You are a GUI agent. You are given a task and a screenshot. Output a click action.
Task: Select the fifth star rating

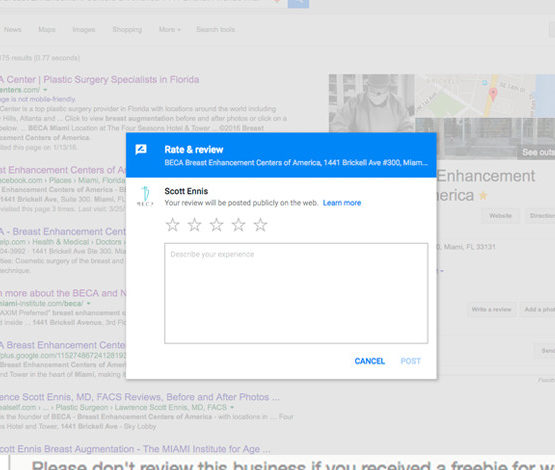(x=261, y=225)
